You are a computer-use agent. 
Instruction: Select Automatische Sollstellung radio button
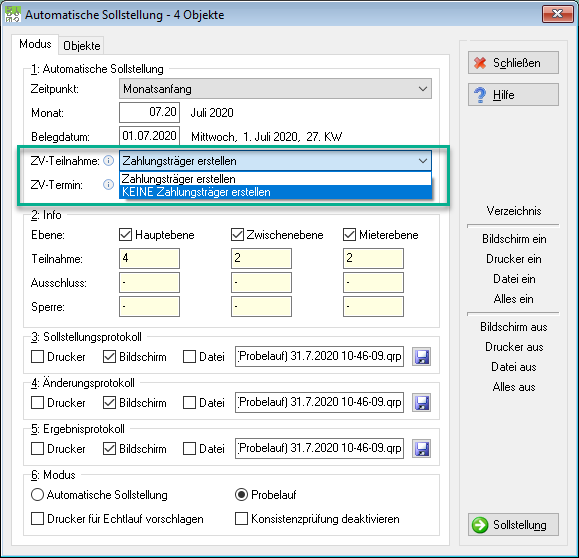coord(37,494)
